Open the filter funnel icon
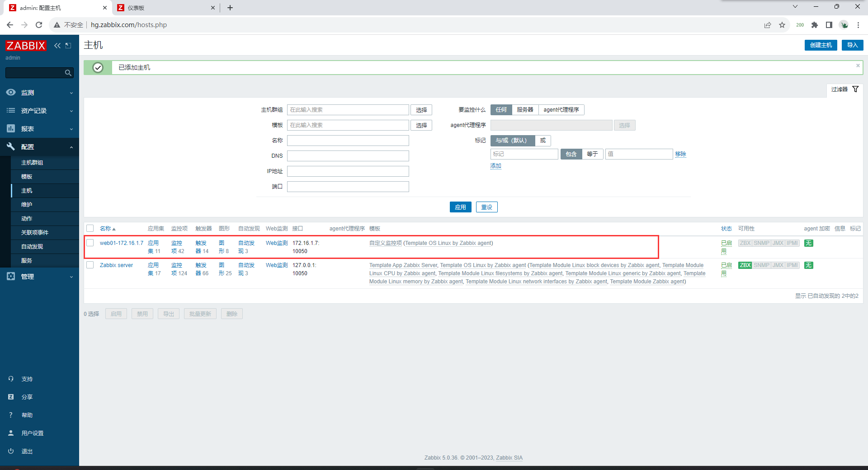Image resolution: width=868 pixels, height=470 pixels. [855, 89]
